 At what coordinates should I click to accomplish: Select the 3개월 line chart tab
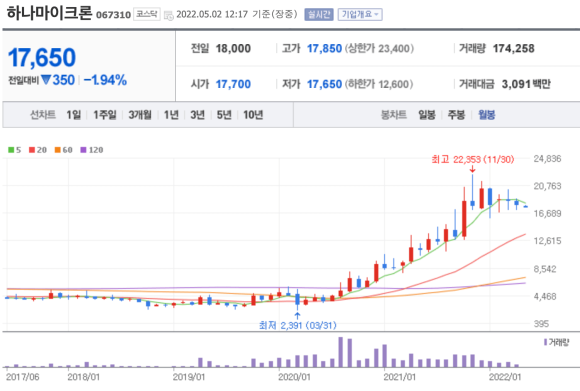click(x=140, y=115)
